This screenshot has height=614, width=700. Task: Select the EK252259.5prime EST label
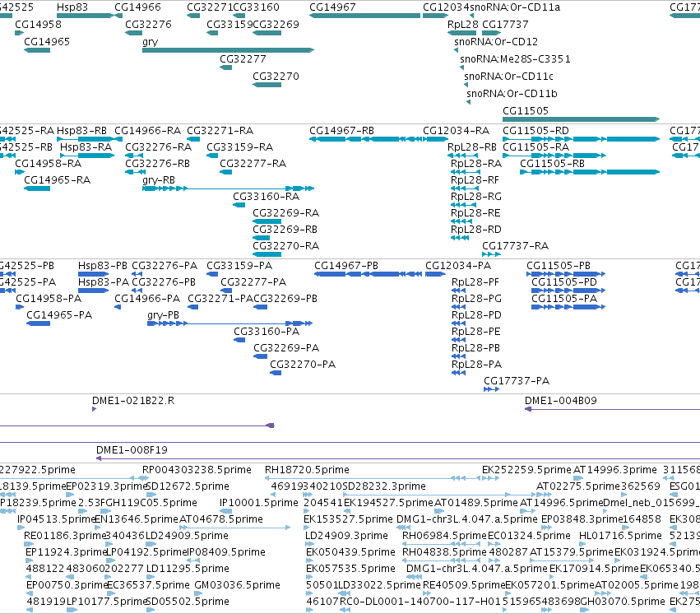click(526, 470)
